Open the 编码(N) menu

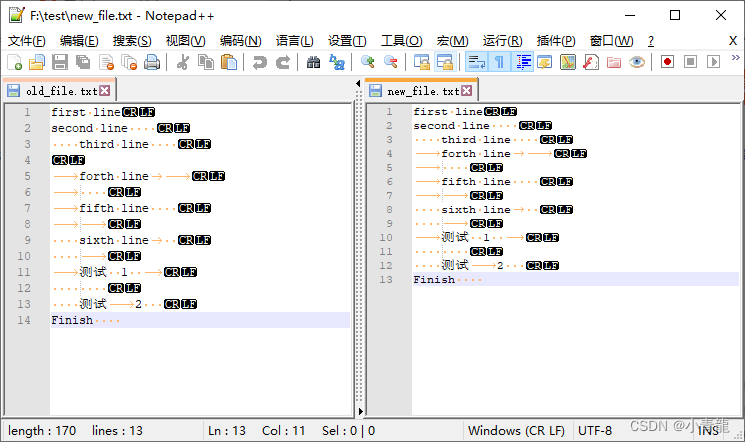pos(240,41)
